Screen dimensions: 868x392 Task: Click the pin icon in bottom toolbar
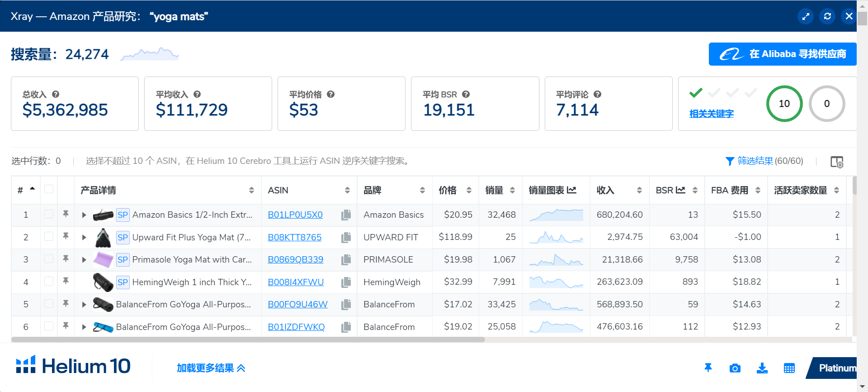pos(708,368)
